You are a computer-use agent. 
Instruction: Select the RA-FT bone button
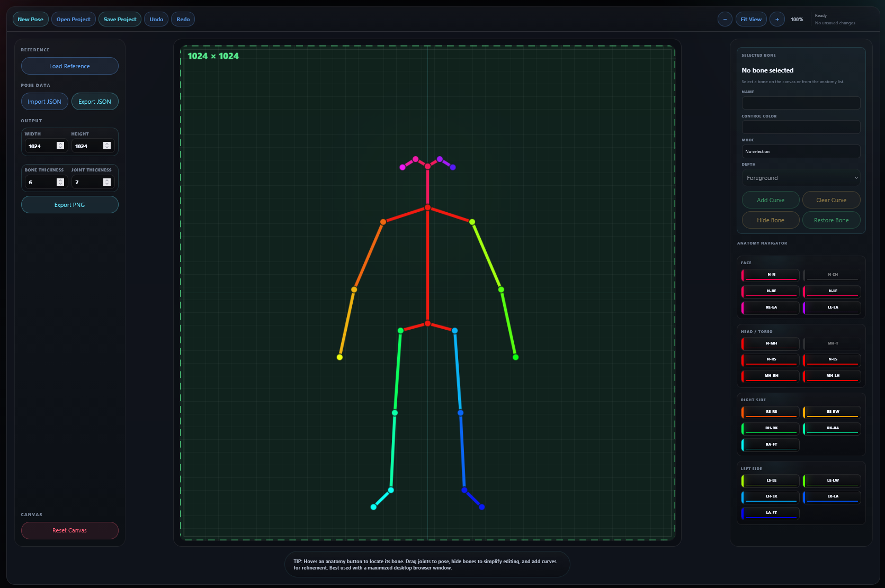[x=771, y=445]
